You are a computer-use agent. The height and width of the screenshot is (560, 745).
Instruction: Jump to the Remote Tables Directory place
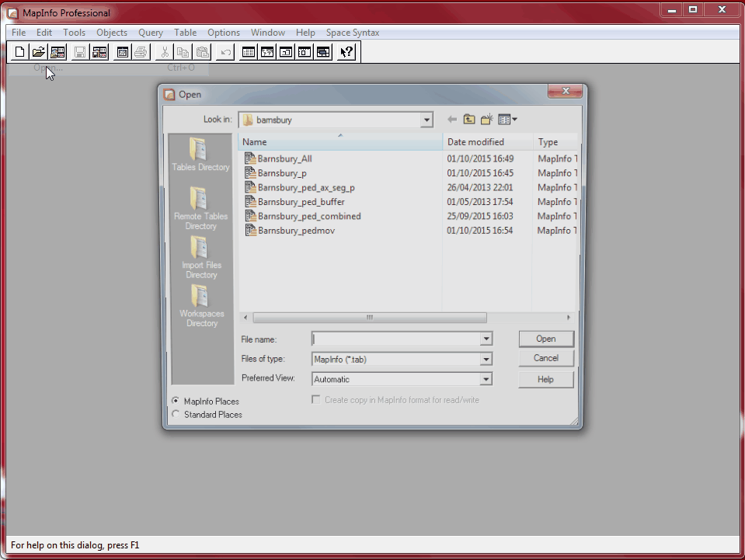(x=200, y=208)
